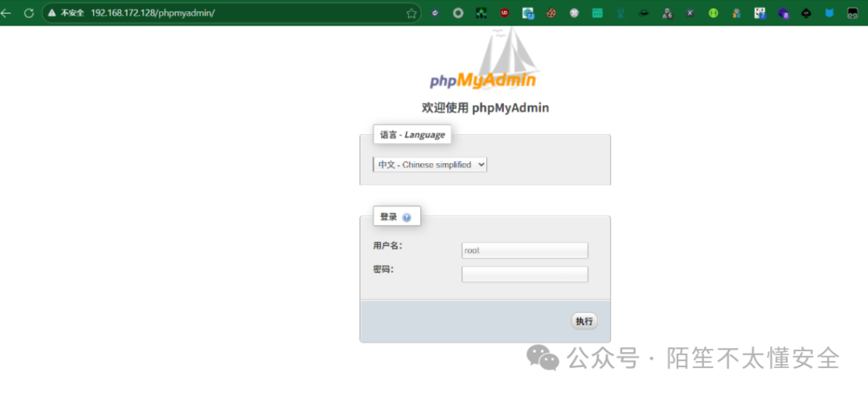This screenshot has width=868, height=393.
Task: Open the black spade extension icon
Action: tap(806, 14)
